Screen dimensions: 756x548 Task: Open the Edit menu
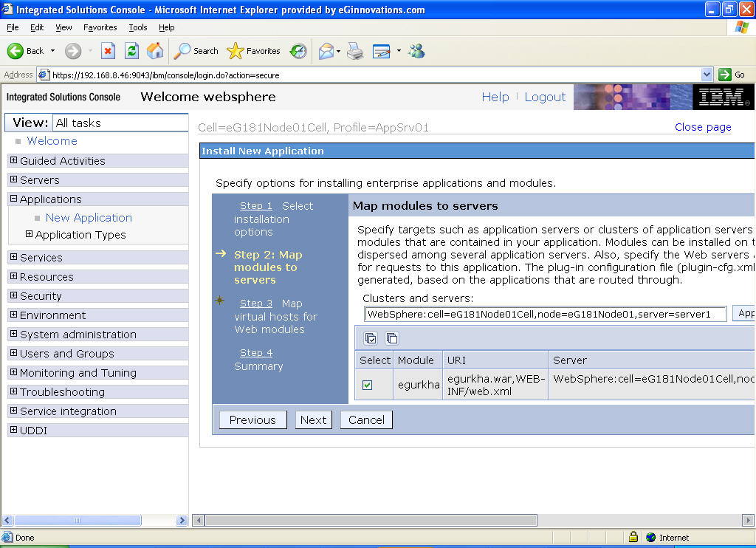click(37, 27)
